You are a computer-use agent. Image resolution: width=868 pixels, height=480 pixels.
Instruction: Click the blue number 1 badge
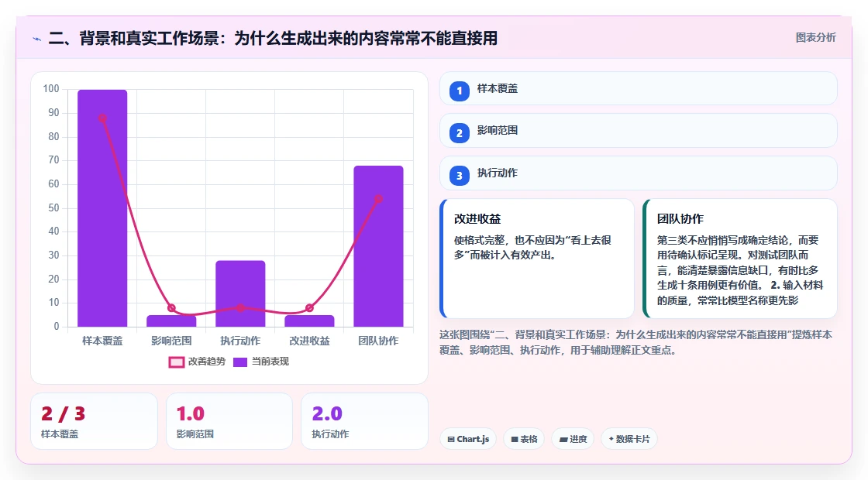pyautogui.click(x=459, y=91)
